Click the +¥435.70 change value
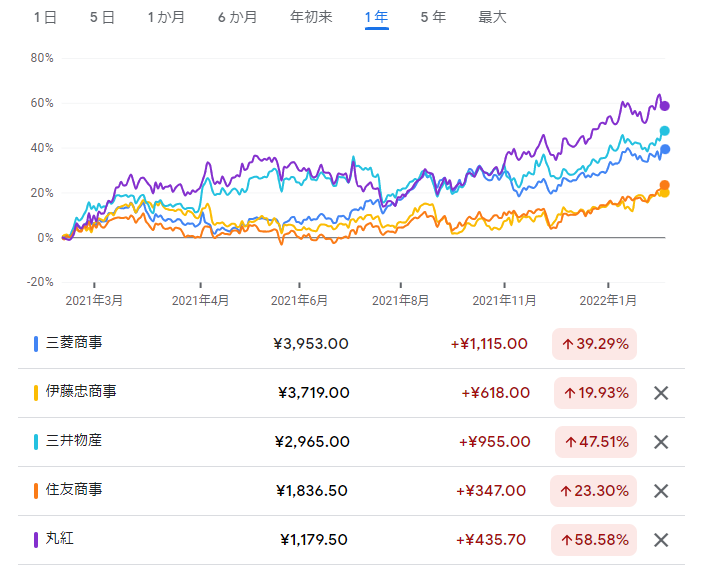Screen dimensions: 704x574 (x=491, y=540)
